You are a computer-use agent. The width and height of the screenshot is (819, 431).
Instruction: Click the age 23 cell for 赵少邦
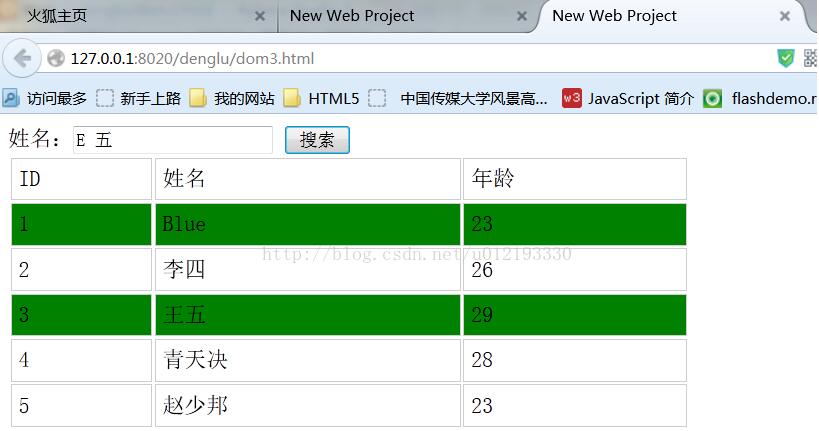coord(575,406)
